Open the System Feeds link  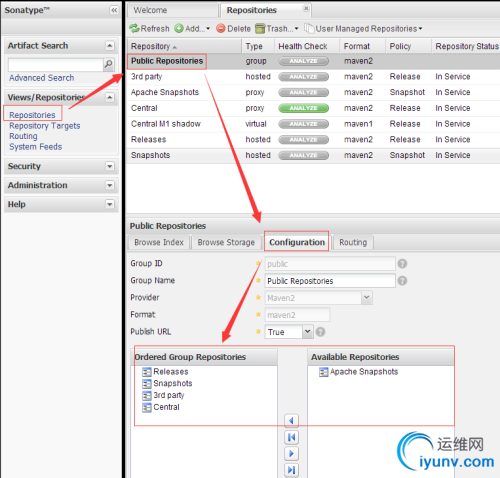36,147
